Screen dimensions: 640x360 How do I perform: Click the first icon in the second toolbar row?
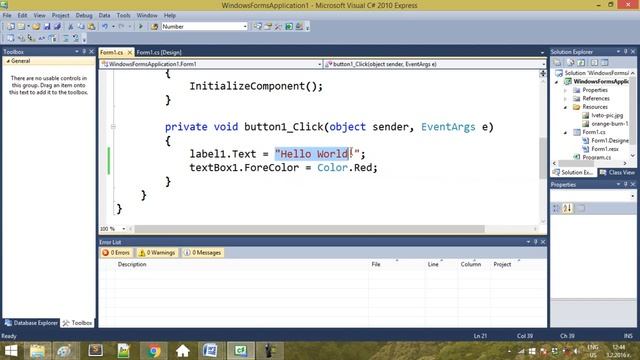(x=10, y=38)
